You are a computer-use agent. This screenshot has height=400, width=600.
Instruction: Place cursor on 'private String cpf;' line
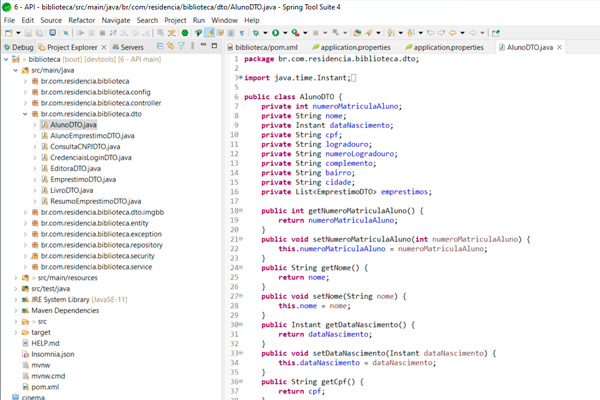click(302, 135)
